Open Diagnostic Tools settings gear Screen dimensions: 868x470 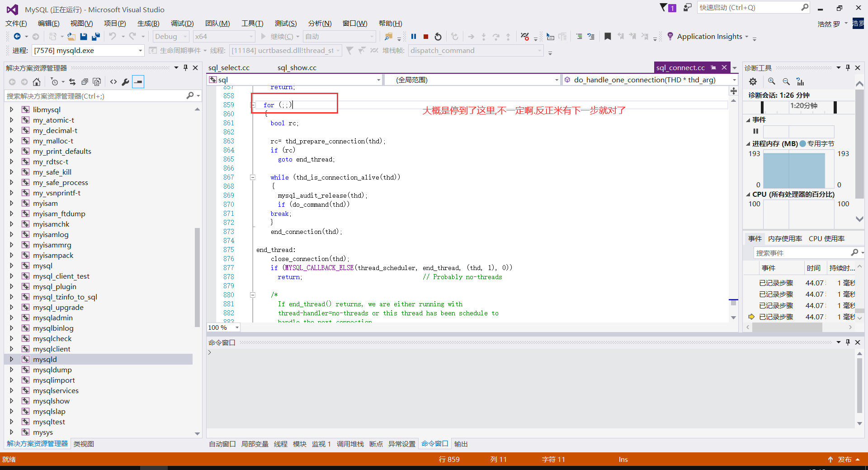[x=753, y=81]
